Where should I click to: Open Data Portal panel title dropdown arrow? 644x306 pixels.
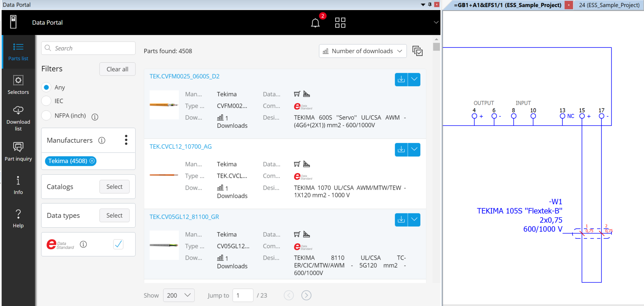423,5
